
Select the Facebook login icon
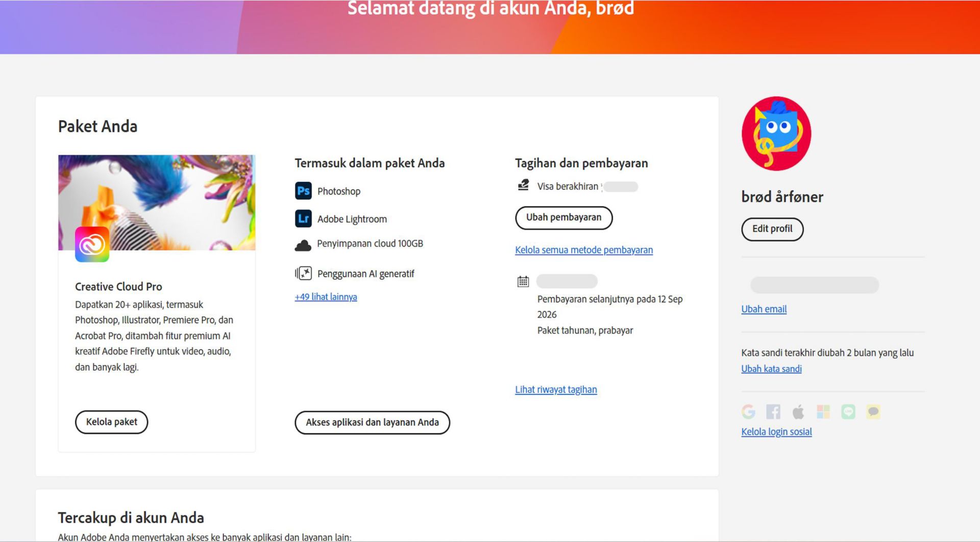pyautogui.click(x=773, y=411)
